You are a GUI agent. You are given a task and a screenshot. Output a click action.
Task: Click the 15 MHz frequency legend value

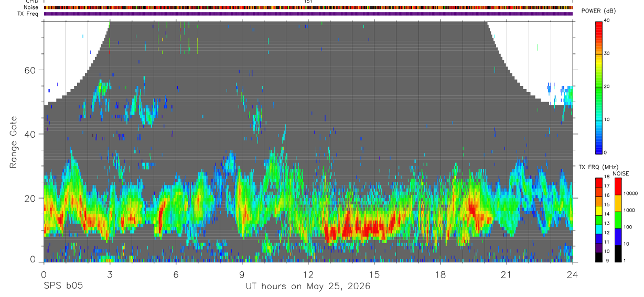point(607,204)
